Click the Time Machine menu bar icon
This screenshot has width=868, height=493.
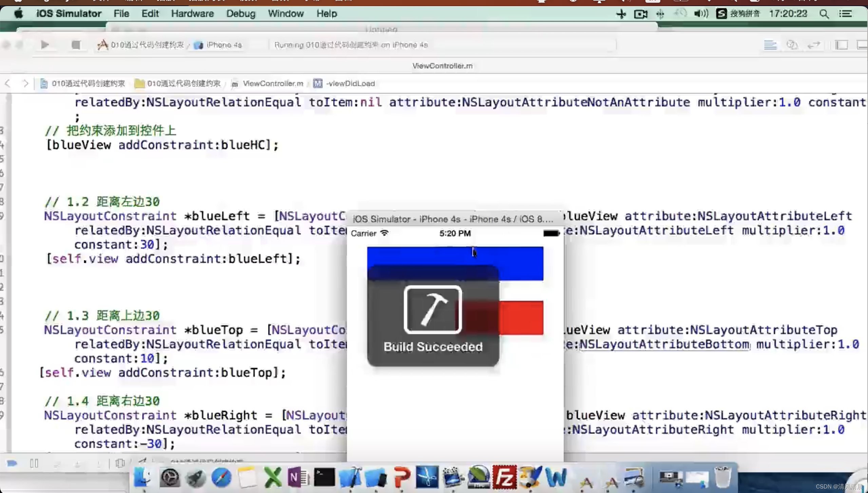coord(680,14)
